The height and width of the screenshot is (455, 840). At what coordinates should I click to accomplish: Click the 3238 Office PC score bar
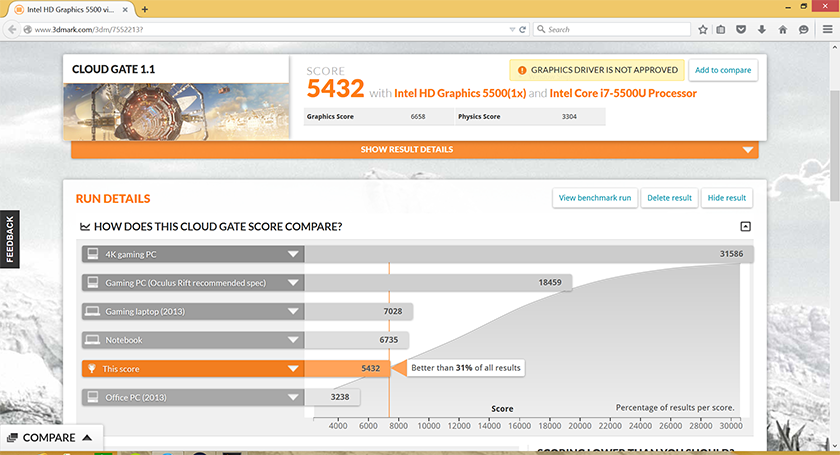pos(332,397)
